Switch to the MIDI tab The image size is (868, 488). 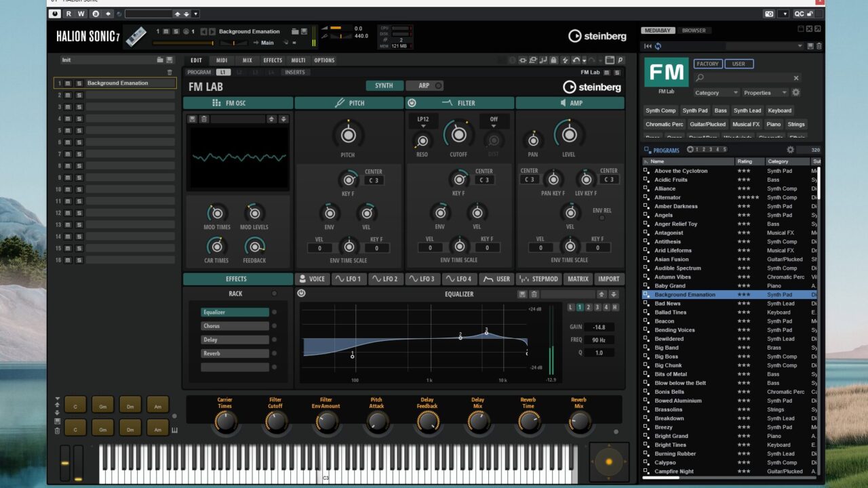tap(222, 60)
